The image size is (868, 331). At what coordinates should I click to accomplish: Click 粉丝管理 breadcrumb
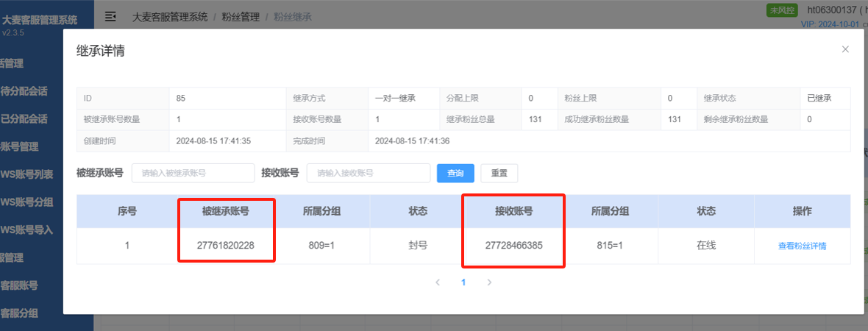click(241, 17)
